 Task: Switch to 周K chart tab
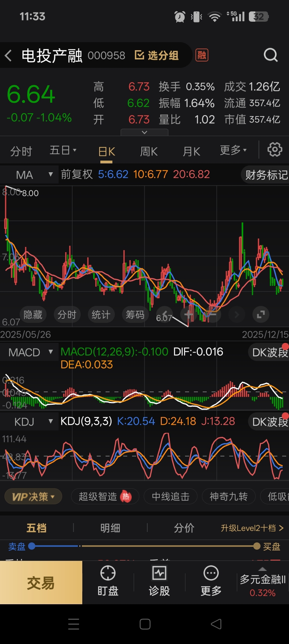pyautogui.click(x=149, y=152)
